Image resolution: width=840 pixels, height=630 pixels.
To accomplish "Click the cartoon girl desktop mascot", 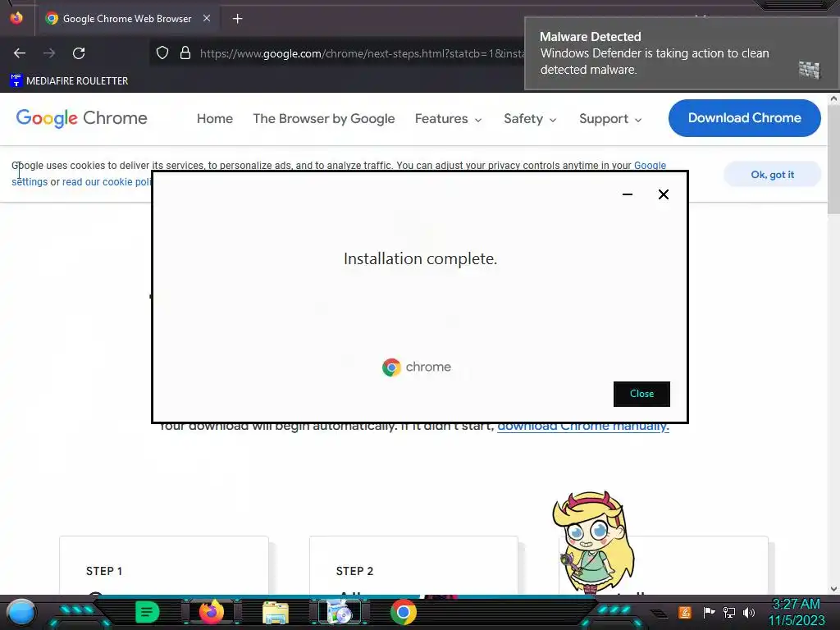I will [593, 541].
